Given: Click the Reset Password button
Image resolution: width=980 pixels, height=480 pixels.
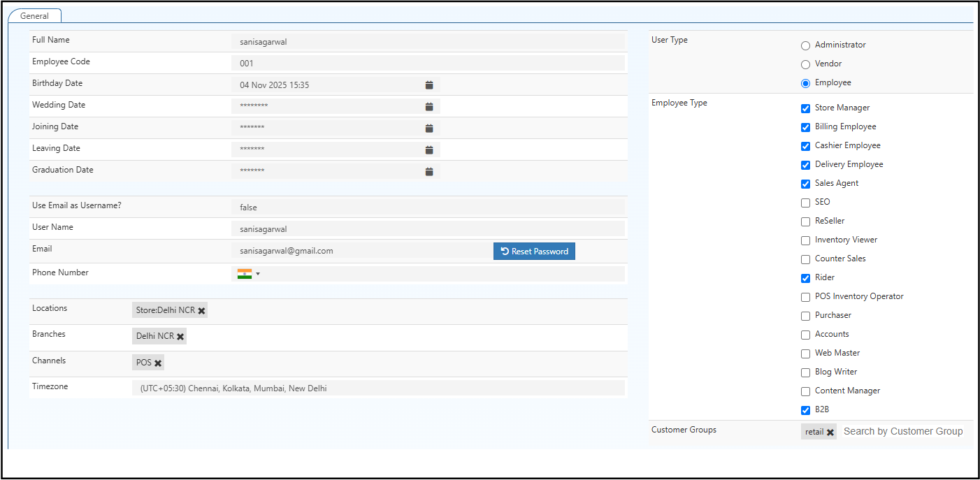Looking at the screenshot, I should point(534,251).
